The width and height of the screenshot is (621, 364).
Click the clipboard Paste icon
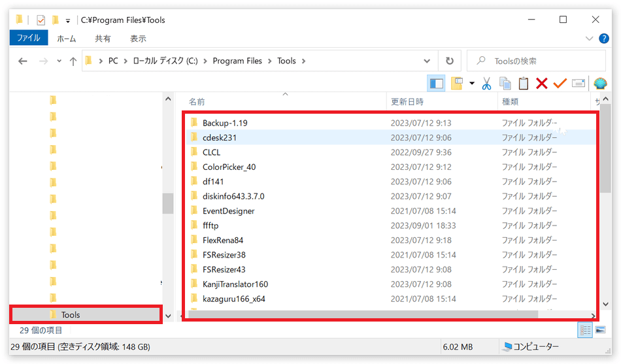pyautogui.click(x=523, y=83)
